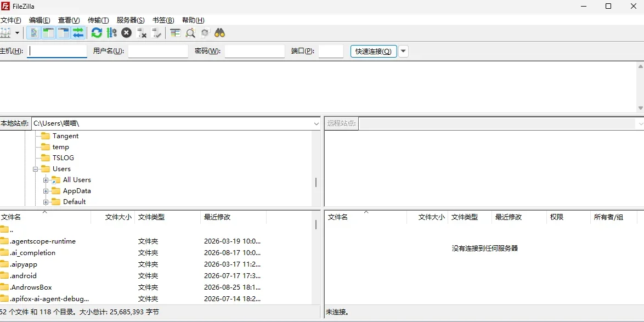Select the .AndrowsBox folder row
The image size is (644, 322).
point(156,287)
